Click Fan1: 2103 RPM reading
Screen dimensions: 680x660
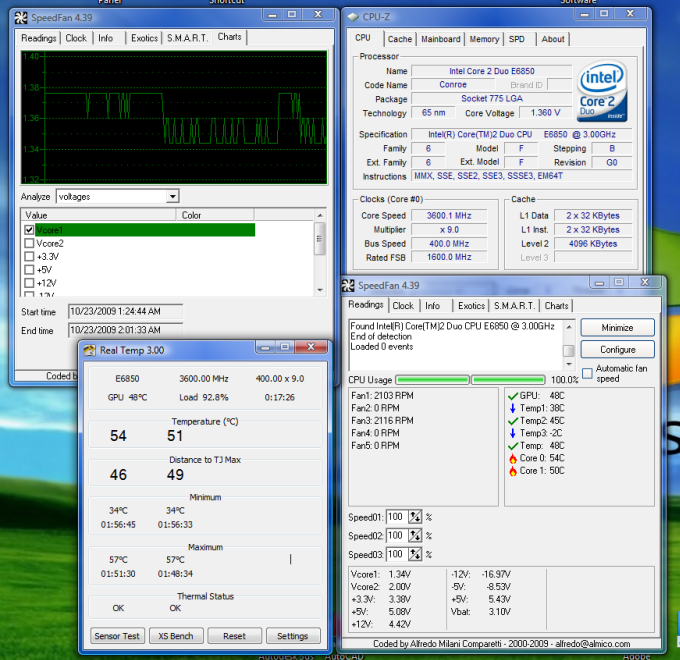382,395
